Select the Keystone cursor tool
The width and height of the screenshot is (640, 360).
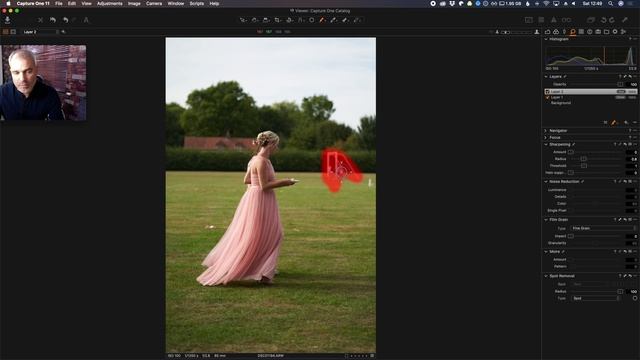pos(301,20)
